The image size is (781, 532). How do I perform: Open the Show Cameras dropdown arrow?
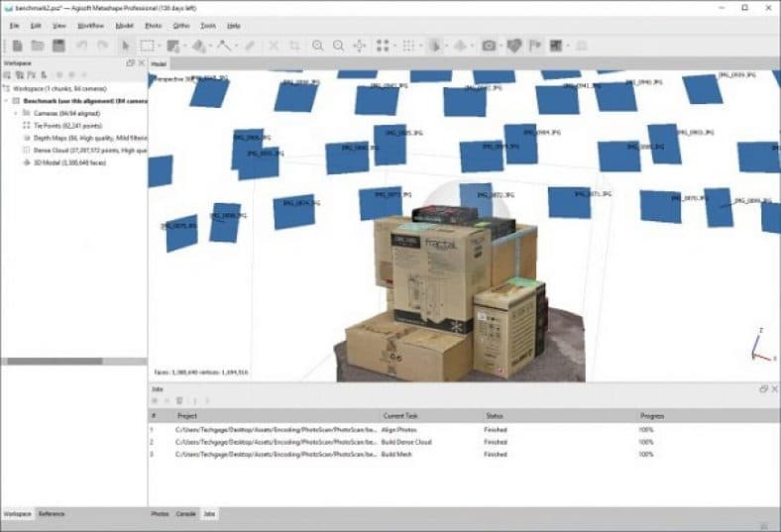pos(501,46)
